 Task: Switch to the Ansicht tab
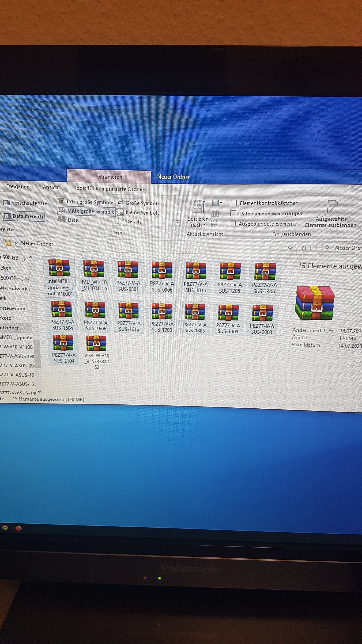pos(51,187)
